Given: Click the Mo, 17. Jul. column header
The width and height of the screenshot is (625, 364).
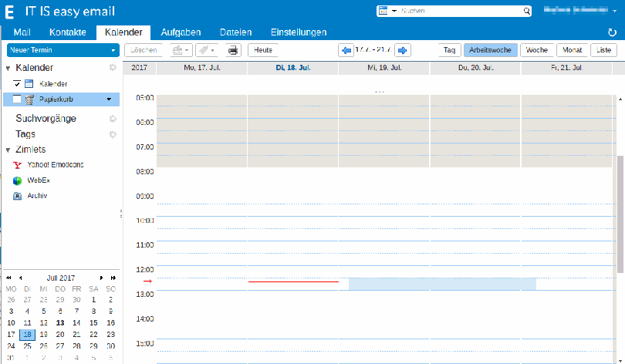Looking at the screenshot, I should [x=202, y=68].
